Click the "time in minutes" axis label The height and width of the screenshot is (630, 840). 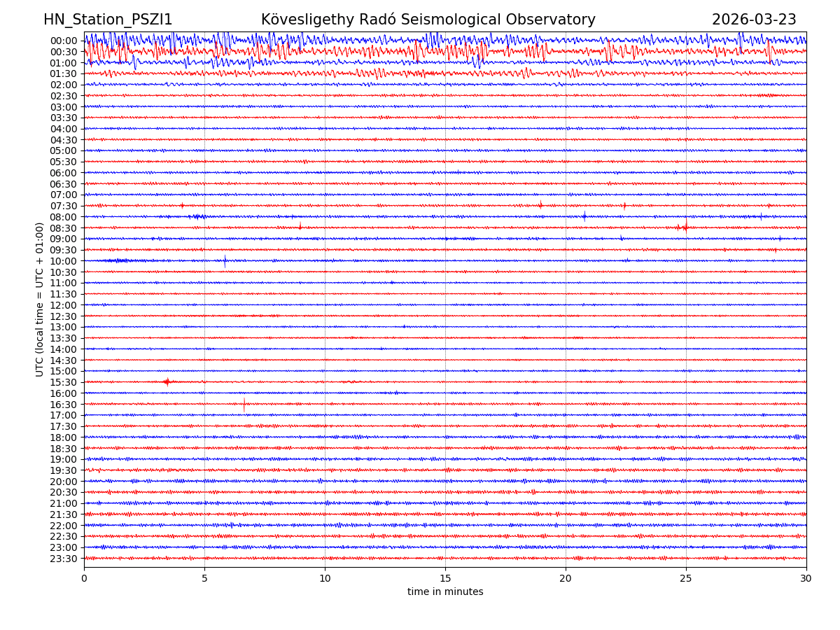click(x=445, y=592)
